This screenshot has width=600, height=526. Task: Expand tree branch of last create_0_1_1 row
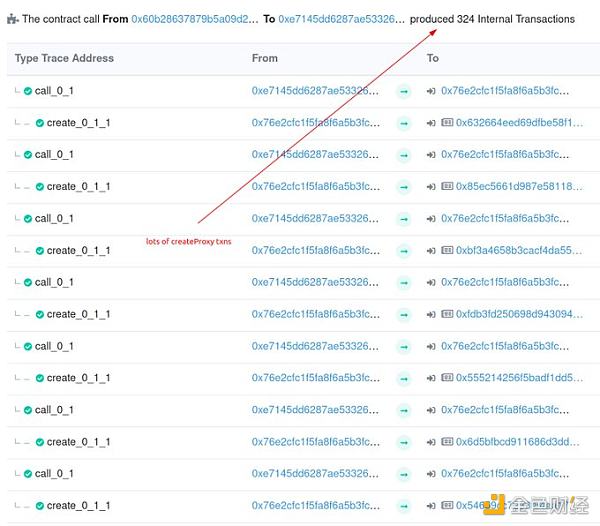click(x=22, y=505)
